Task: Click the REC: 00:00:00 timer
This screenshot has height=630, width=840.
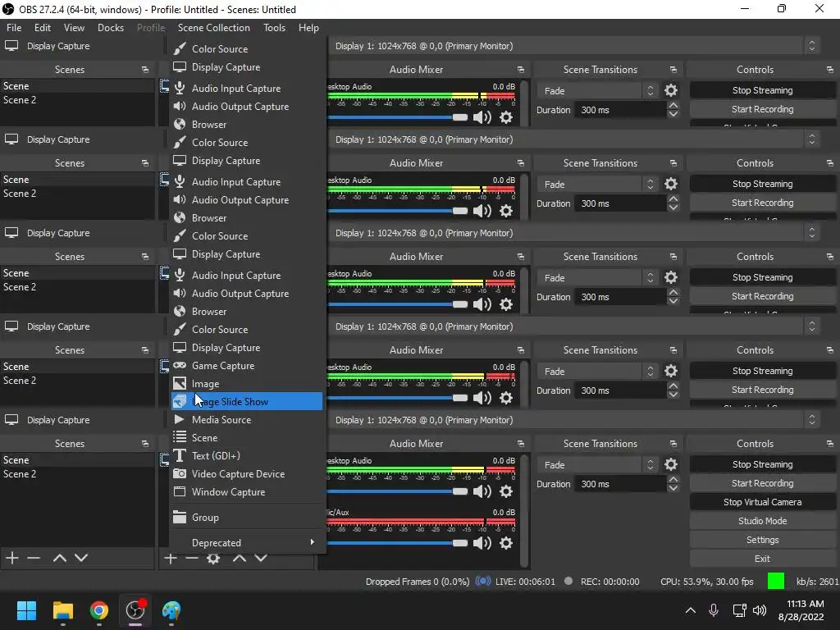Action: (x=610, y=582)
